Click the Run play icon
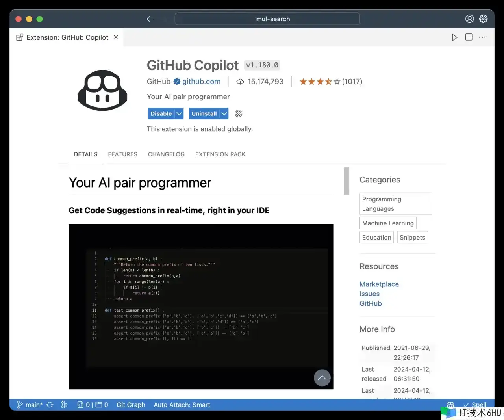504x420 pixels. (x=454, y=37)
